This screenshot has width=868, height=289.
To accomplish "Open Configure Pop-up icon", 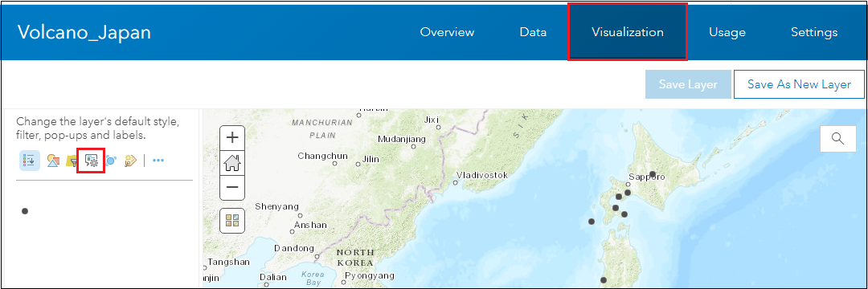I will (92, 161).
